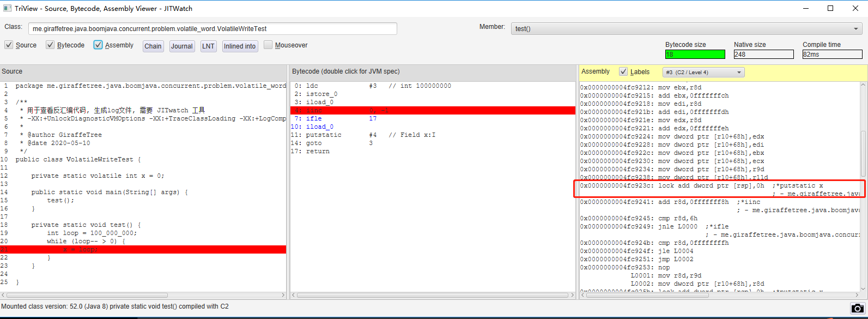Click the Native size value box
This screenshot has width=868, height=319.
coord(763,54)
